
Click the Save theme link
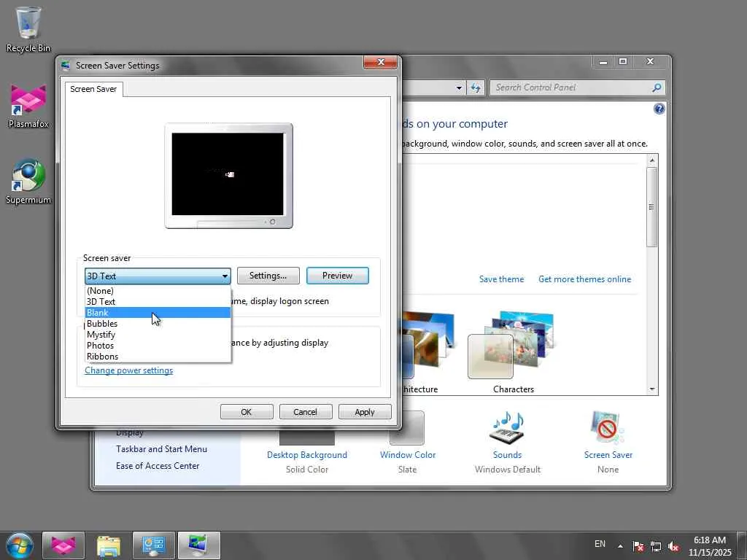click(x=501, y=279)
